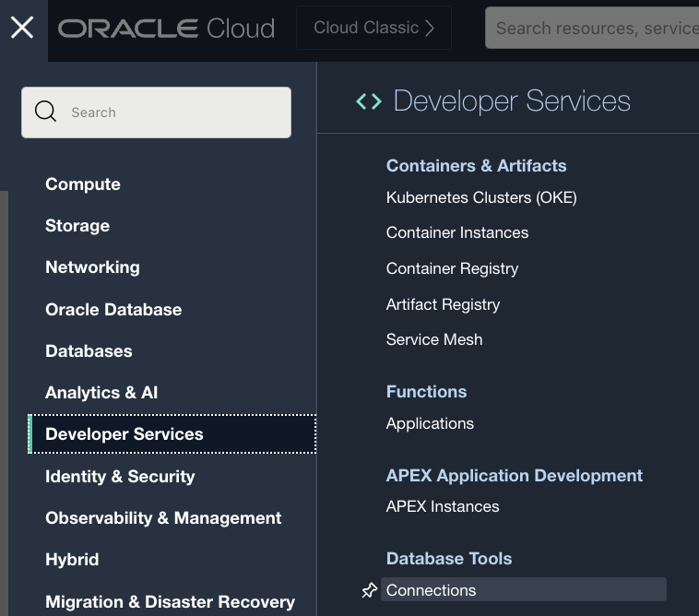Pin the Connections service
699x616 pixels.
(370, 590)
